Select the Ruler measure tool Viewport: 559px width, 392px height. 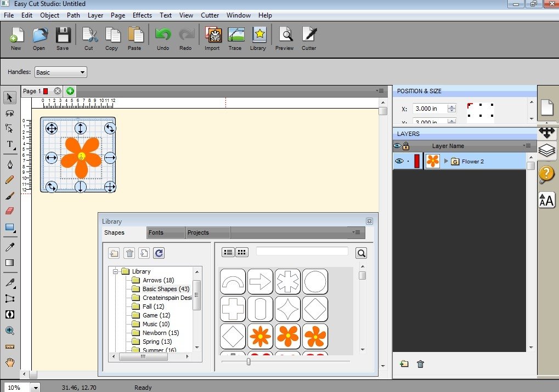(x=10, y=346)
